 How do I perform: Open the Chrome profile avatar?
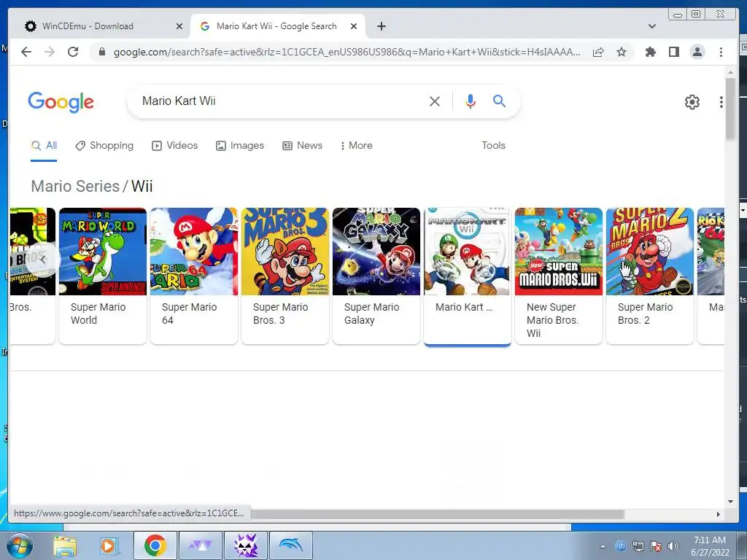pyautogui.click(x=697, y=52)
